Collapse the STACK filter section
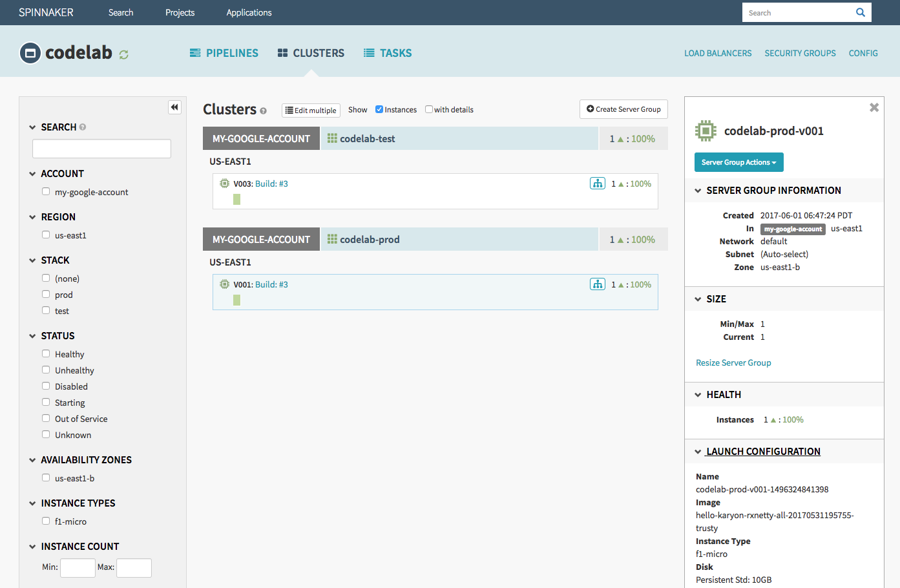This screenshot has height=588, width=900. (32, 260)
